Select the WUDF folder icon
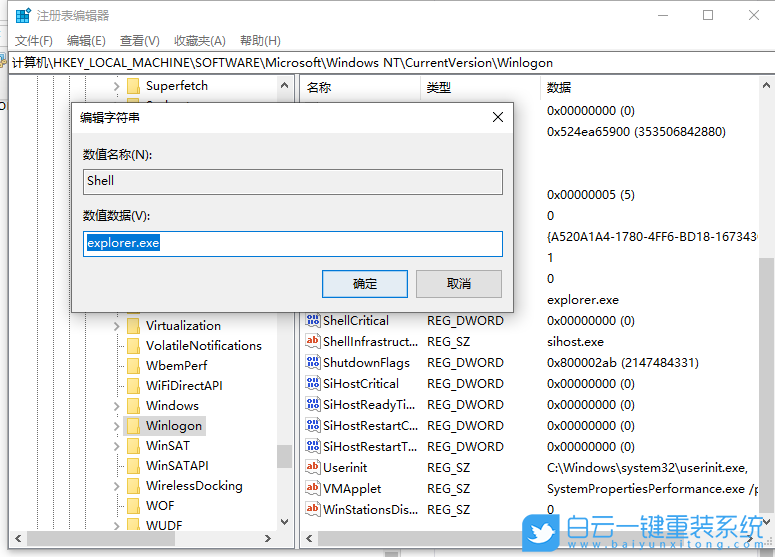 tap(133, 525)
